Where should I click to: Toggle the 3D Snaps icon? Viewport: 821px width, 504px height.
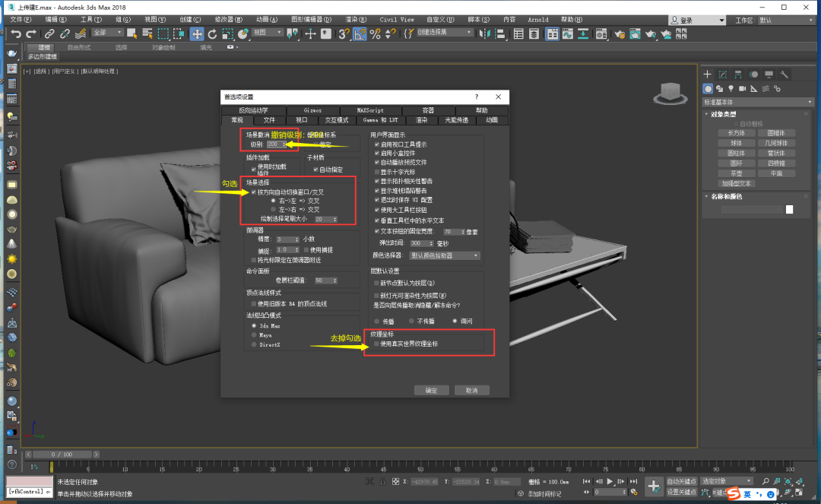pos(344,34)
